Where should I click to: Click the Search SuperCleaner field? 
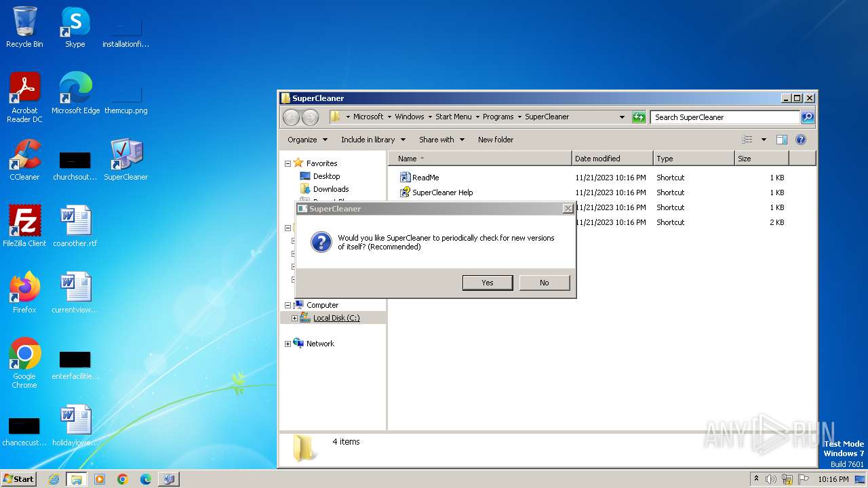click(725, 117)
